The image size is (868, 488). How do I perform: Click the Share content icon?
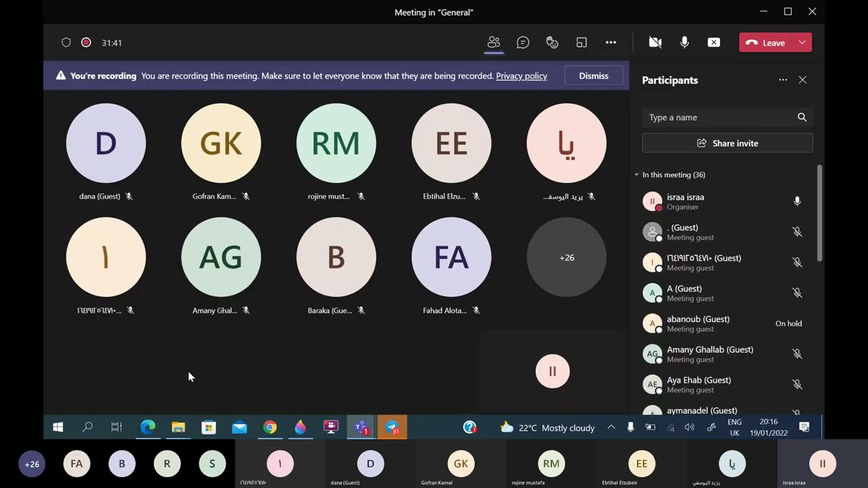714,43
